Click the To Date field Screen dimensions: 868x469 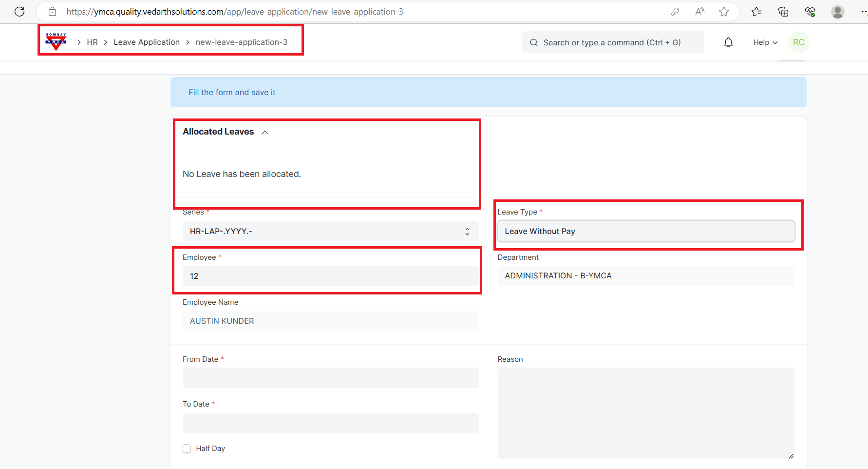pos(330,423)
